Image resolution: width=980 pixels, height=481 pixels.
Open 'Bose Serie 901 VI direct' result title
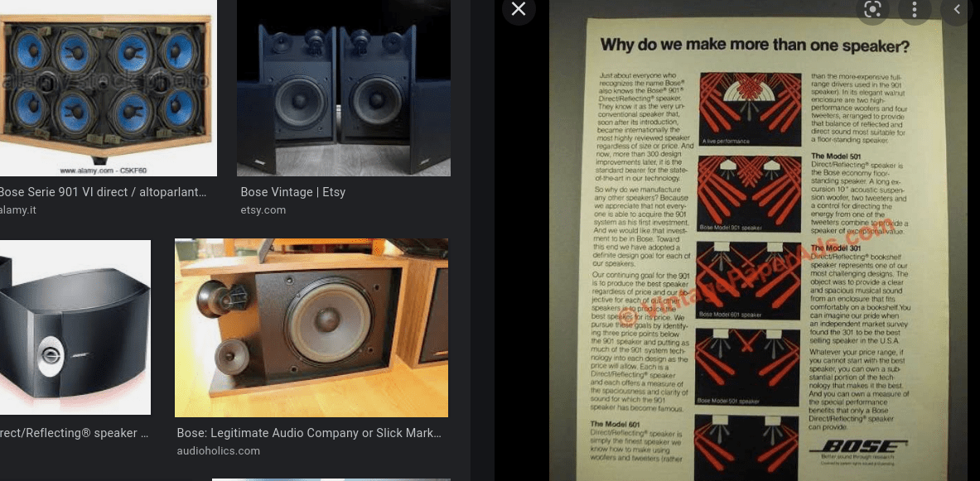tap(103, 192)
